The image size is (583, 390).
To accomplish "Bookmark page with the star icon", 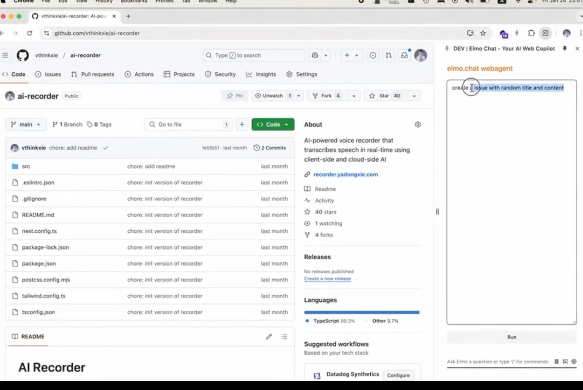I will pos(483,33).
